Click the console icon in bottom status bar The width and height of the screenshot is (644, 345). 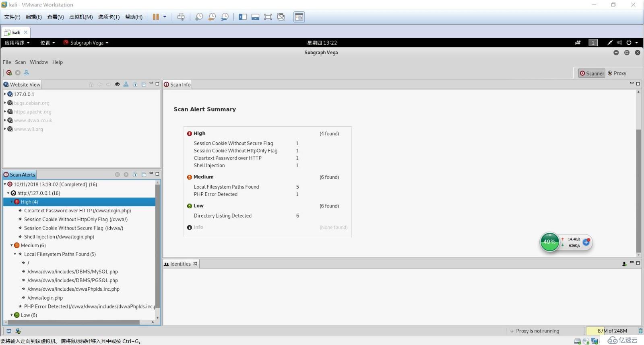pyautogui.click(x=9, y=331)
